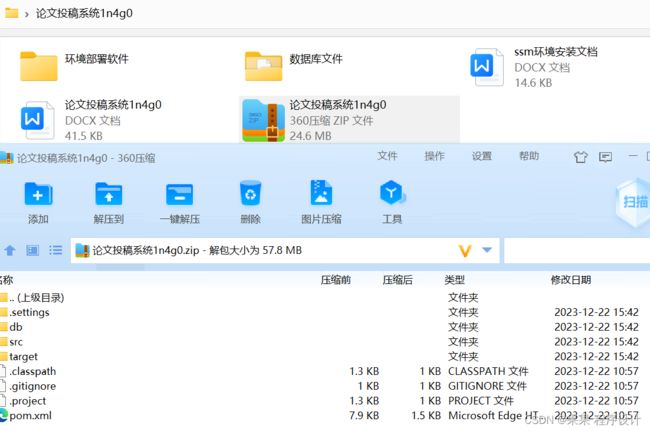Select the db folder in archive list

click(x=325, y=327)
